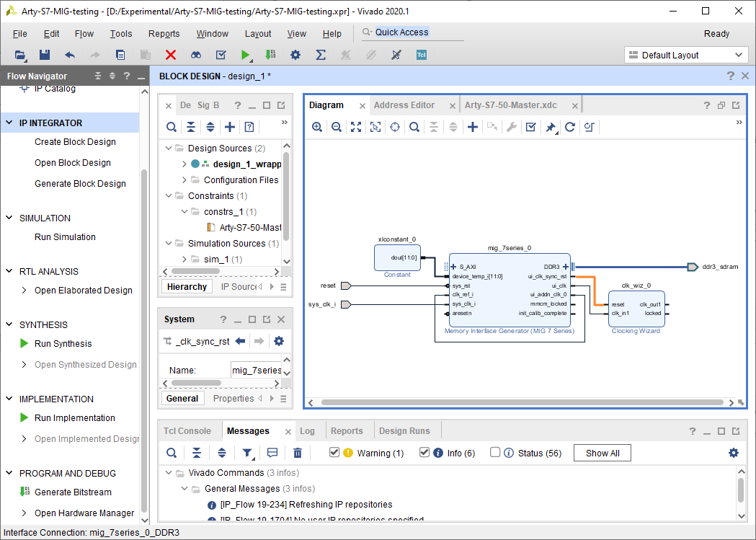Image resolution: width=756 pixels, height=540 pixels.
Task: Run with the green play toolbar icon
Action: click(246, 55)
